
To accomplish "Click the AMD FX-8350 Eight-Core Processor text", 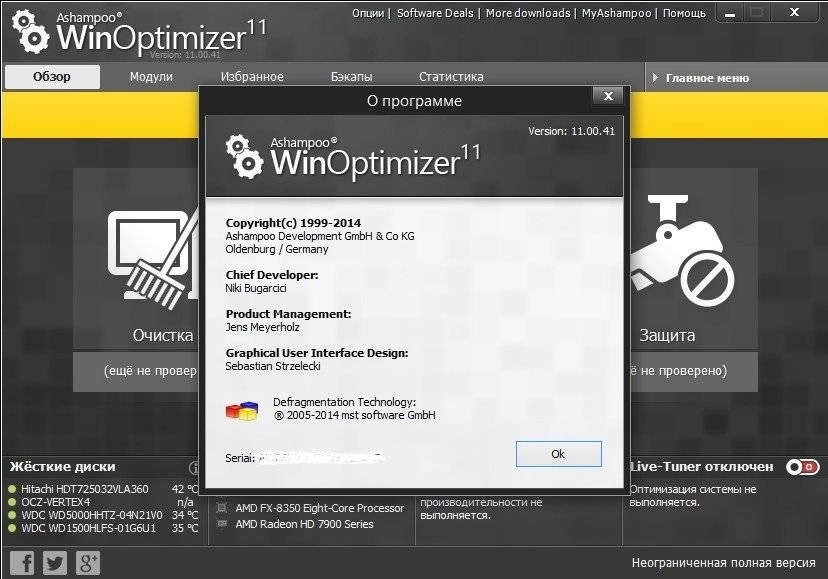I will point(319,508).
